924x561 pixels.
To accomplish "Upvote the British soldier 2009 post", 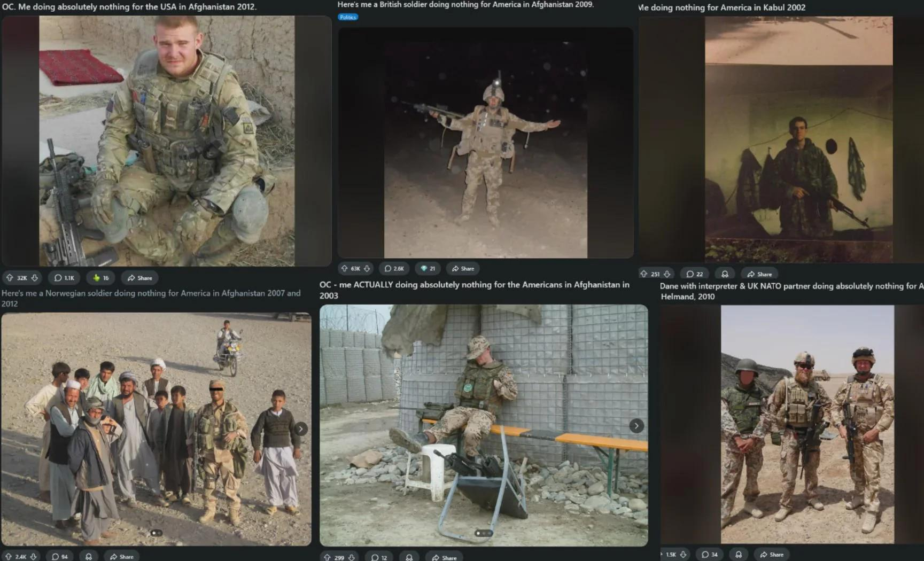I will tap(344, 269).
